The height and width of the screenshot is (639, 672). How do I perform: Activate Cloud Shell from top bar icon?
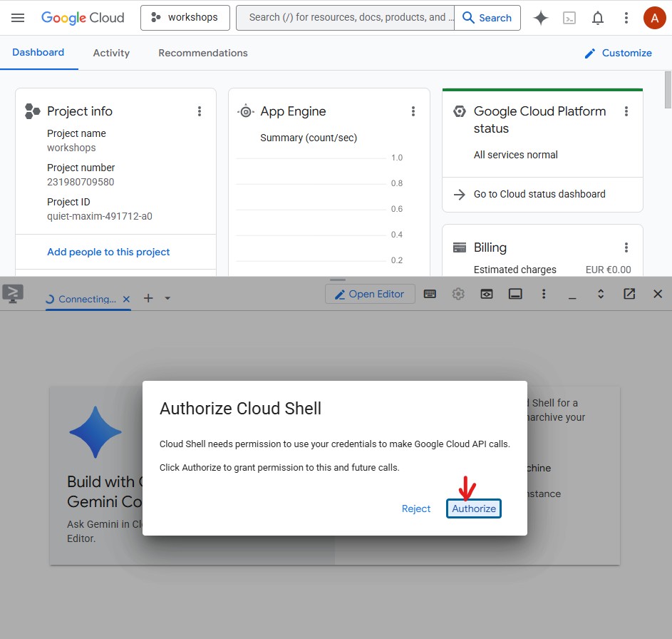tap(569, 18)
